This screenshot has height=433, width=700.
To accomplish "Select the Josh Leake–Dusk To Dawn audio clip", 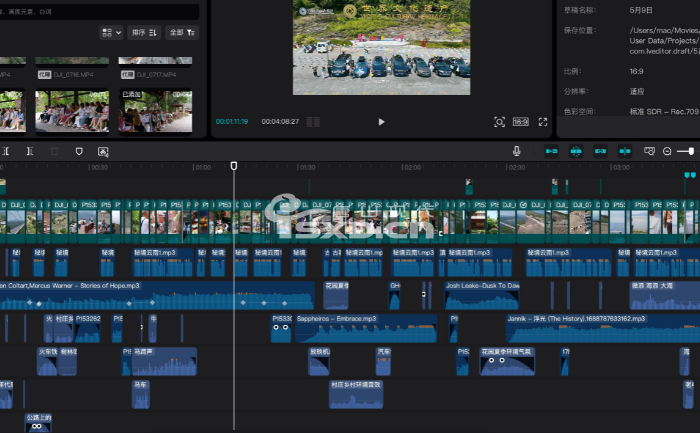I will (x=482, y=296).
